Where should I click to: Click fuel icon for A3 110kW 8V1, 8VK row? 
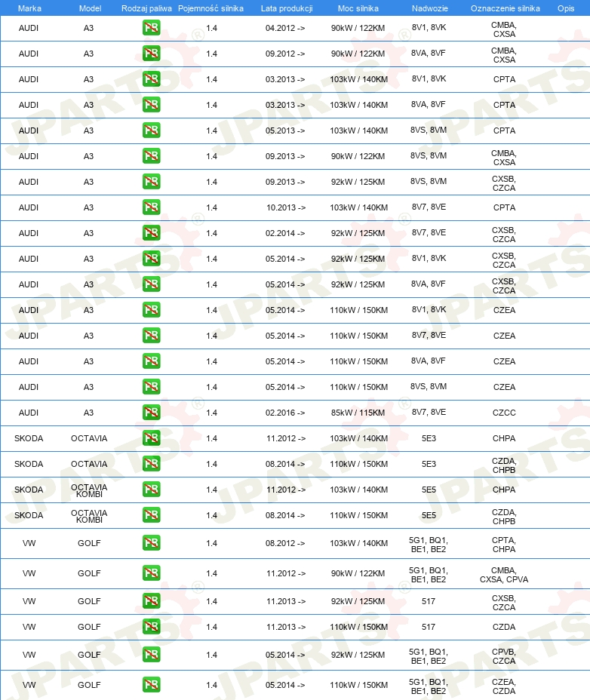[152, 310]
